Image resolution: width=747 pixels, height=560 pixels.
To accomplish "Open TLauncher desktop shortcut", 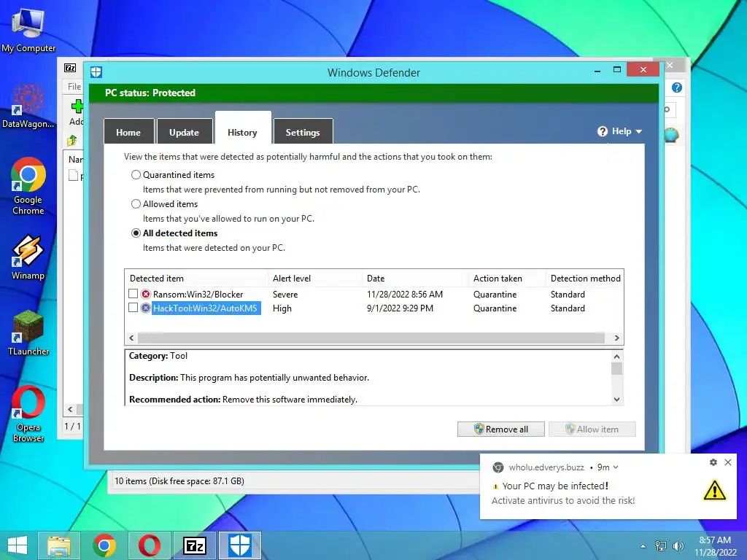I will point(28,332).
